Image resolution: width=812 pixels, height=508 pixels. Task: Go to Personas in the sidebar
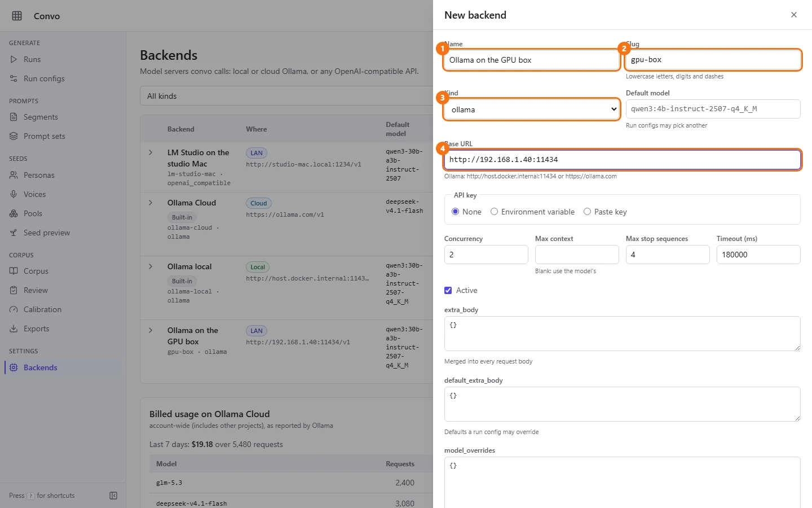[63, 175]
